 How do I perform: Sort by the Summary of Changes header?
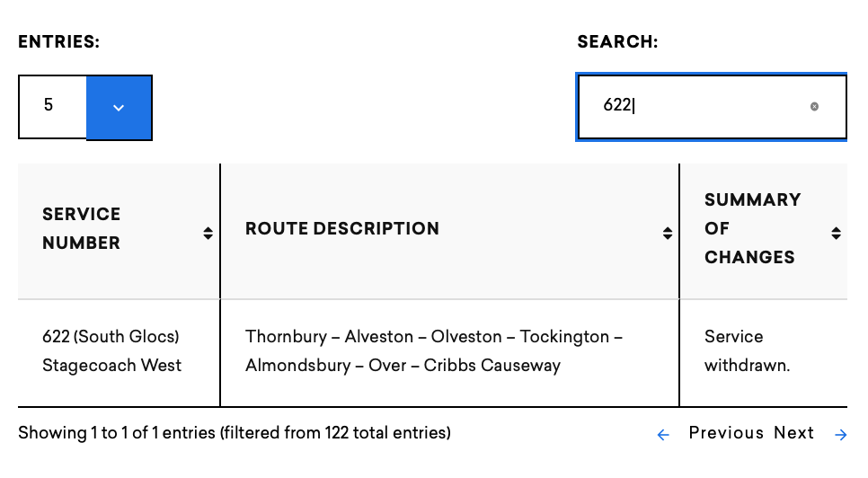tap(752, 228)
